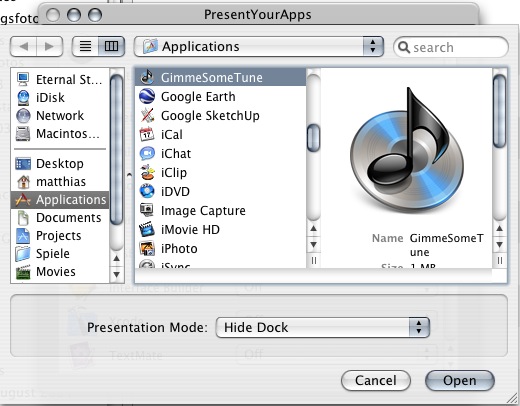Viewport: 520px width, 406px height.
Task: Switch to column view
Action: (111, 46)
